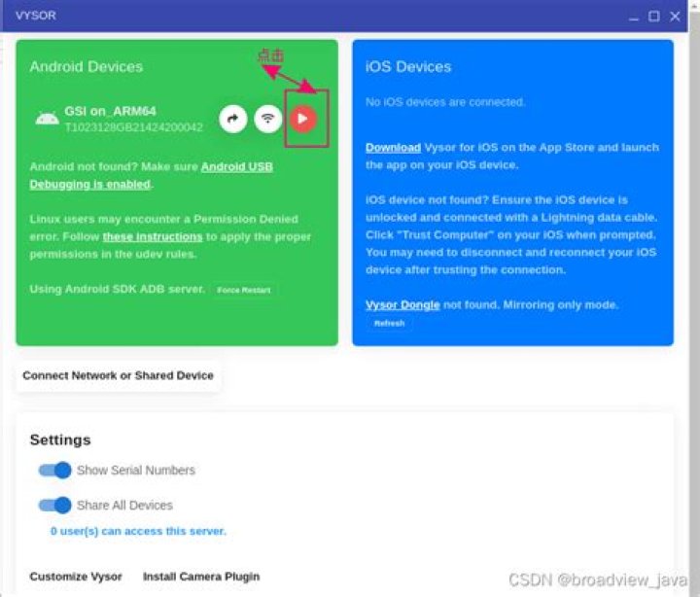Toggle Show Serial Numbers switch

point(54,471)
